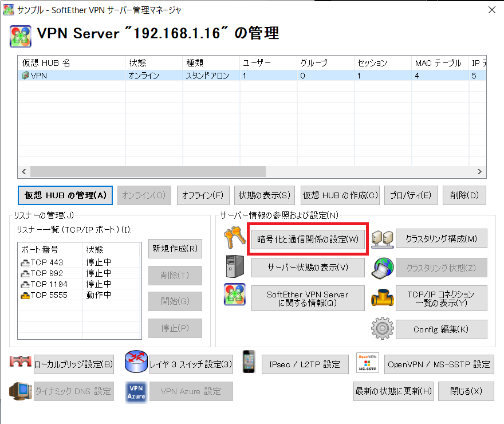
Task: Open TCP/IP コネクション一覧の表示(Y)
Action: pyautogui.click(x=442, y=299)
